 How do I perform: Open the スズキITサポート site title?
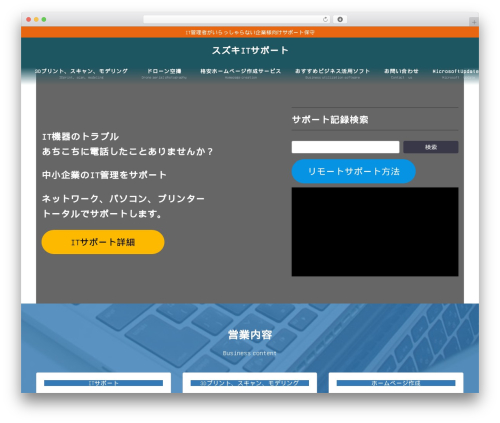click(250, 50)
